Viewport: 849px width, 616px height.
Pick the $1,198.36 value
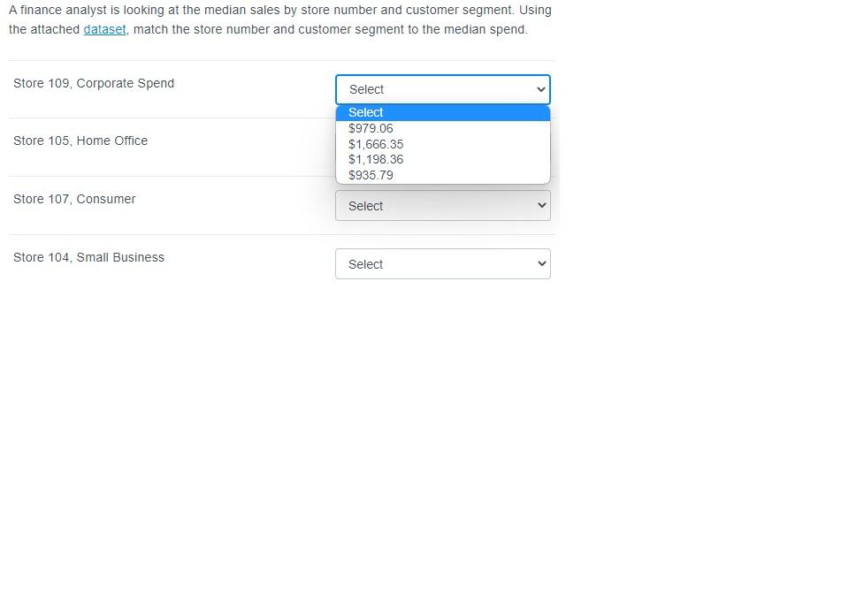pyautogui.click(x=376, y=159)
